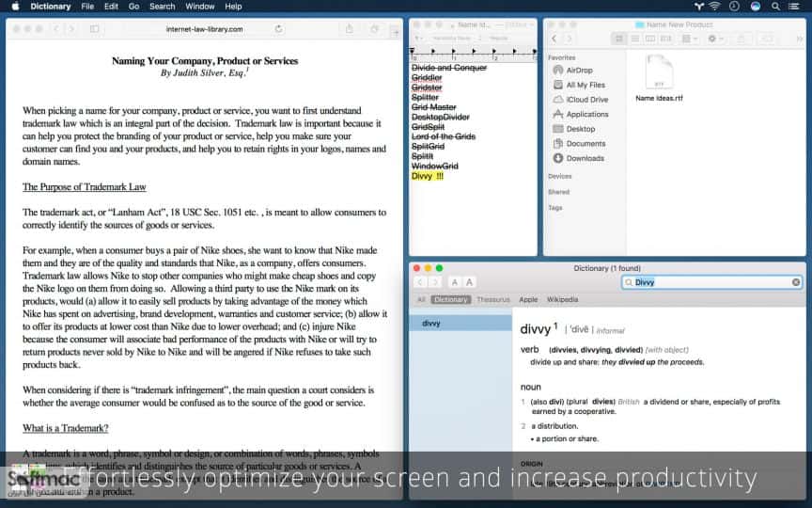
Task: Select the Apple source tab
Action: [x=528, y=299]
